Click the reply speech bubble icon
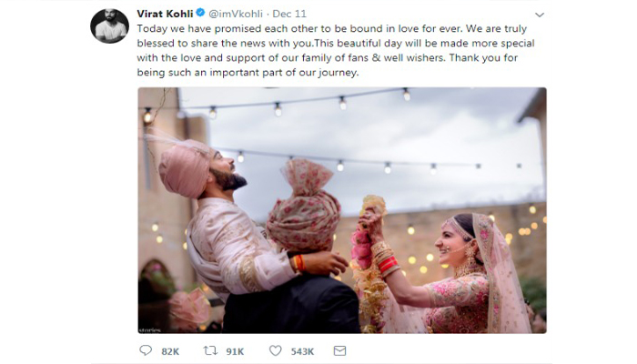Viewport: 637px width, 364px height. (x=146, y=350)
